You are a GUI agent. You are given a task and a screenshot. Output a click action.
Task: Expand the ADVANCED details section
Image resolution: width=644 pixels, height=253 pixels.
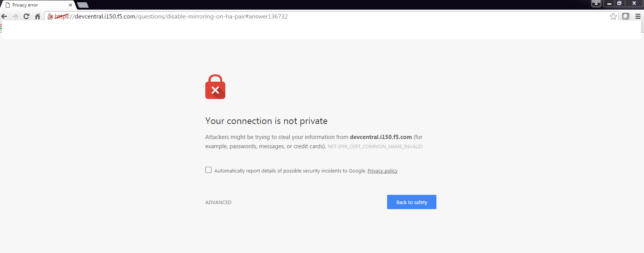[218, 203]
